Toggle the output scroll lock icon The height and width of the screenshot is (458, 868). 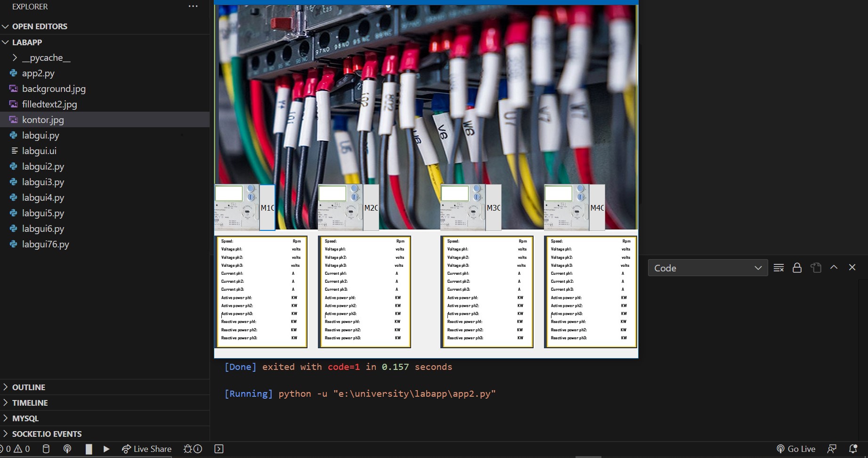pyautogui.click(x=797, y=268)
